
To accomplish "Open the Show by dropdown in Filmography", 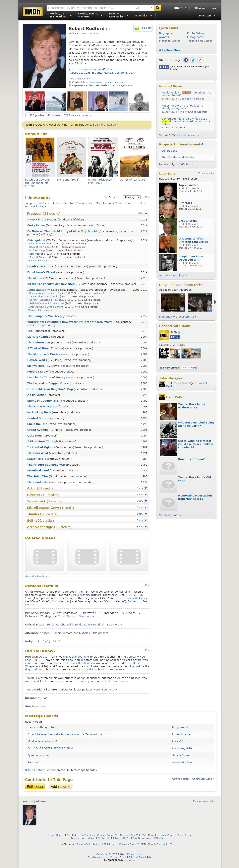I will [x=132, y=197].
